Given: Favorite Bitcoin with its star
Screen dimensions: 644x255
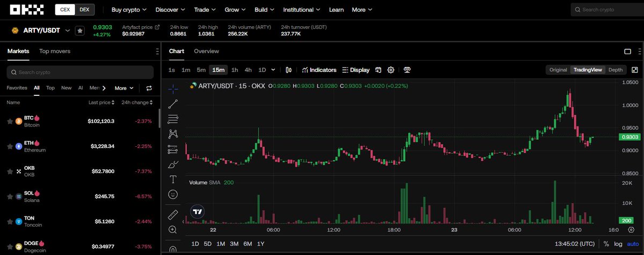Looking at the screenshot, I should [10, 121].
